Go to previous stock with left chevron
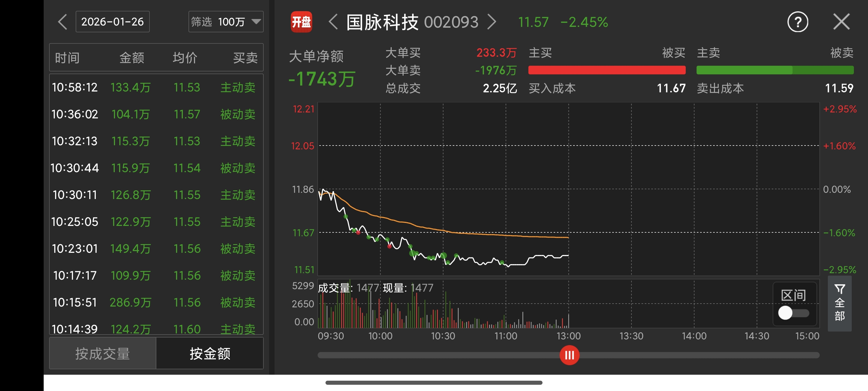 [333, 22]
